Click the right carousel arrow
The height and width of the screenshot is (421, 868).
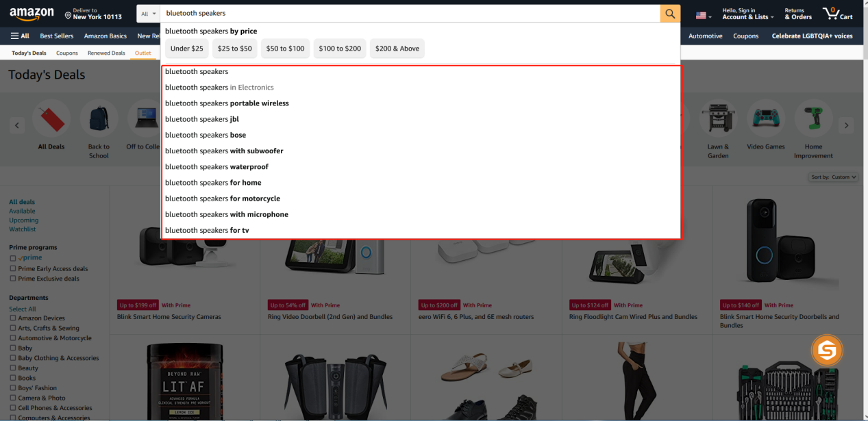coord(847,125)
